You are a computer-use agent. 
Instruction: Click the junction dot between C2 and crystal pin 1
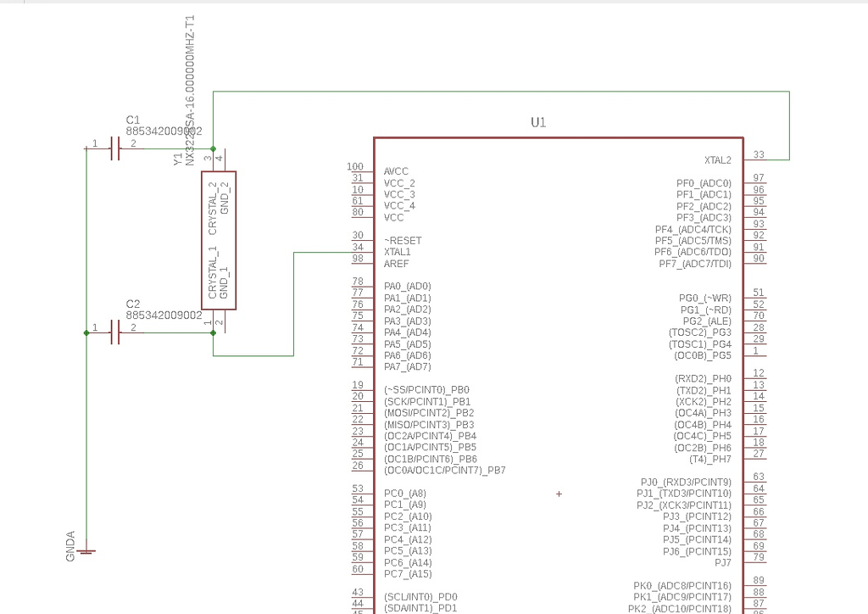212,333
